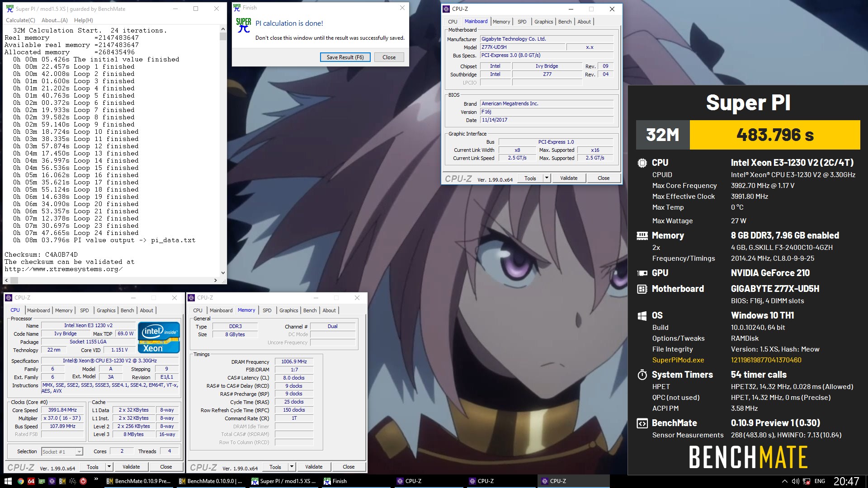Expand the Socket #1 selection combo box
868x488 pixels.
79,451
